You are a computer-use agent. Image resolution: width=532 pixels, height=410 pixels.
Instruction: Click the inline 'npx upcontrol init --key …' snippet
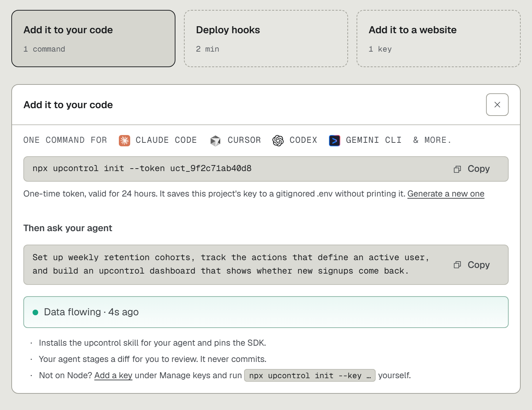point(310,375)
